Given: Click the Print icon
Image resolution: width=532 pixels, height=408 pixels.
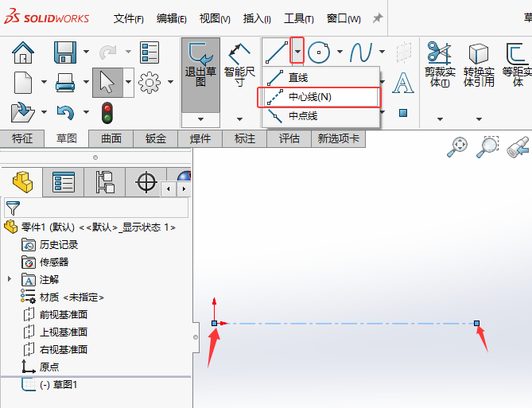Looking at the screenshot, I should click(x=64, y=83).
